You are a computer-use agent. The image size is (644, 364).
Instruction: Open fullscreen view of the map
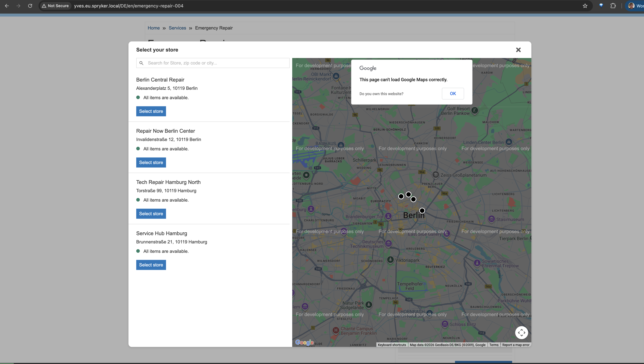click(x=522, y=332)
